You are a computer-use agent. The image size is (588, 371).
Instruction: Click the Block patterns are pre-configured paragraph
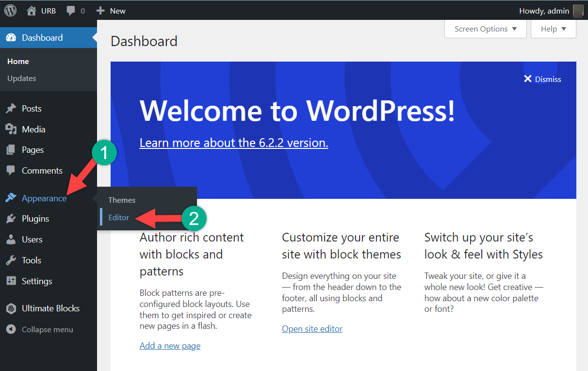(x=196, y=309)
